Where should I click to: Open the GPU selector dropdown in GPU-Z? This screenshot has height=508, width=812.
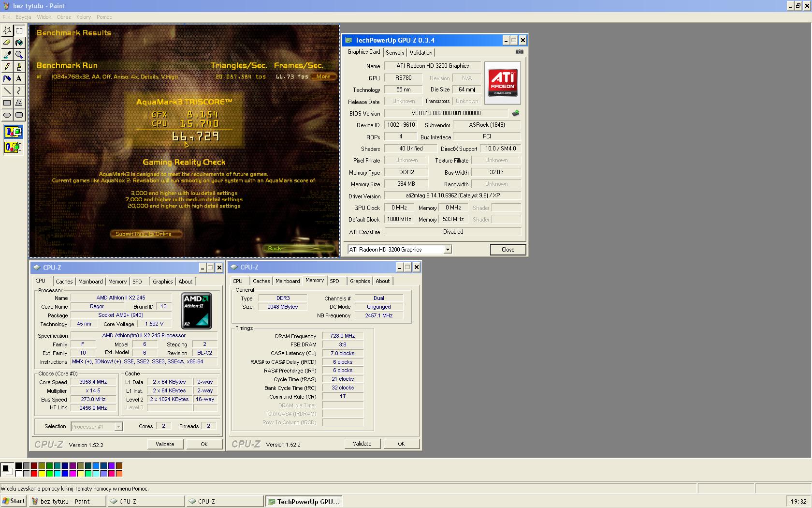tap(448, 250)
